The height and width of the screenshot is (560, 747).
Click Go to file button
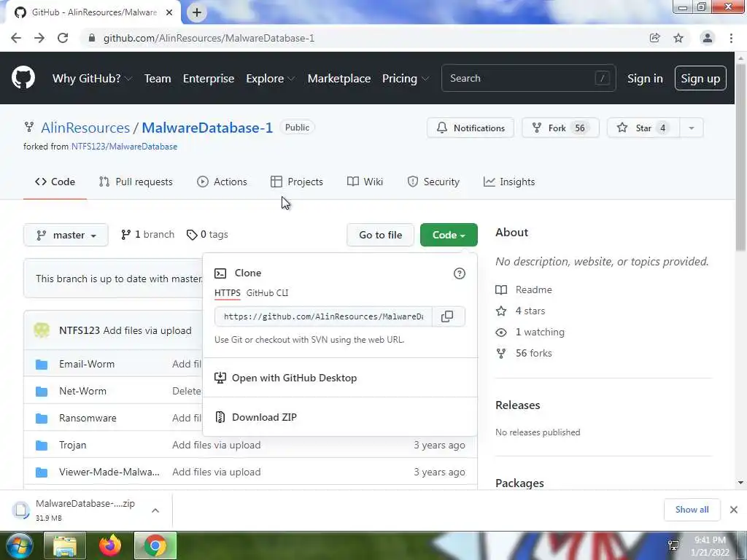pos(380,236)
